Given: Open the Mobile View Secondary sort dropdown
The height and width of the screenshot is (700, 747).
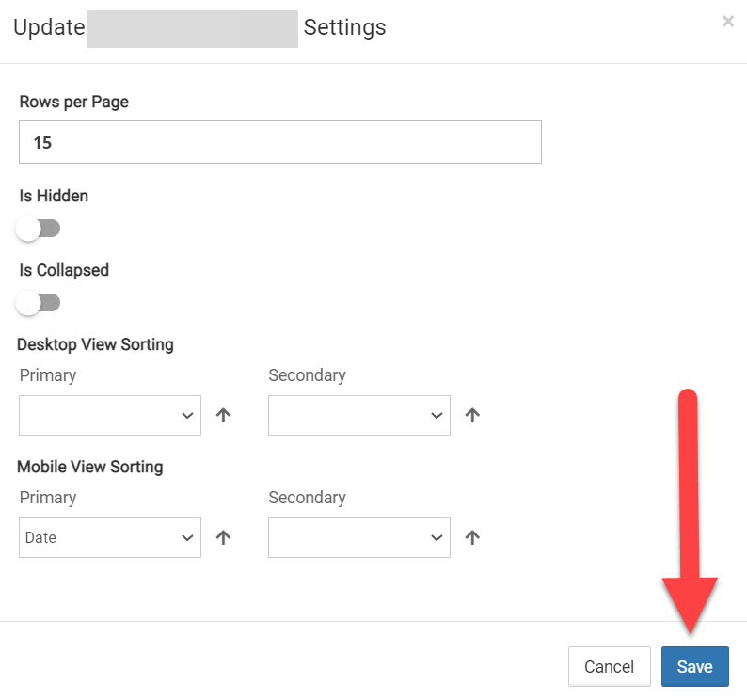Looking at the screenshot, I should point(359,537).
